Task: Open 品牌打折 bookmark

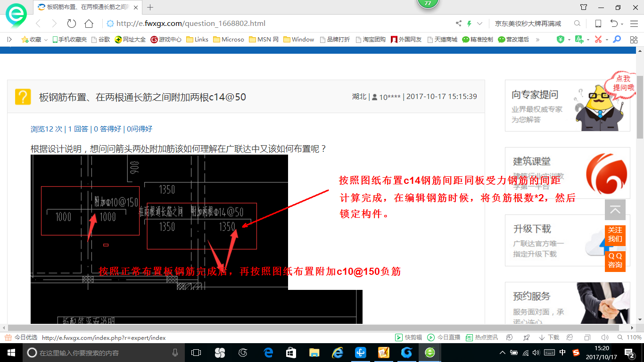Action: point(335,40)
